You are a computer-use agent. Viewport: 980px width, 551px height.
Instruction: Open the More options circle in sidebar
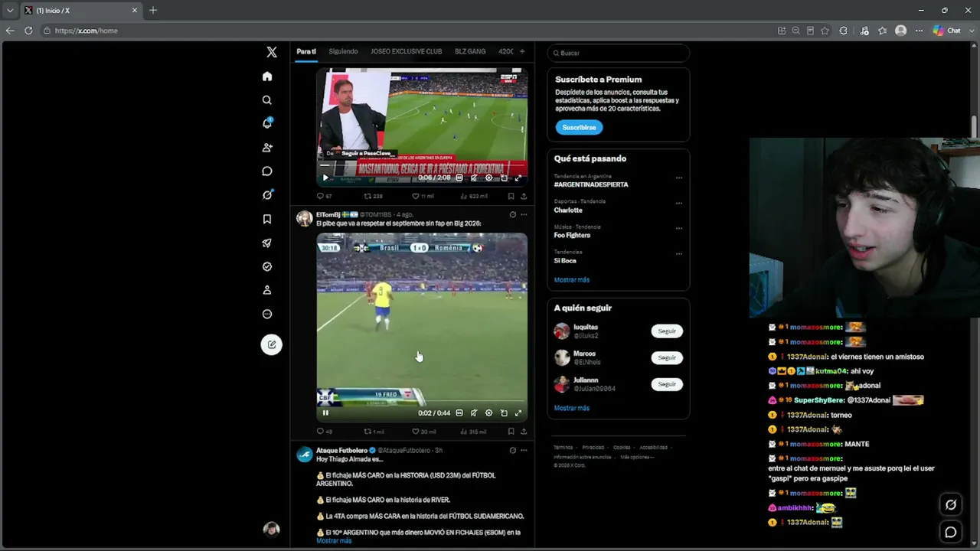pos(267,314)
